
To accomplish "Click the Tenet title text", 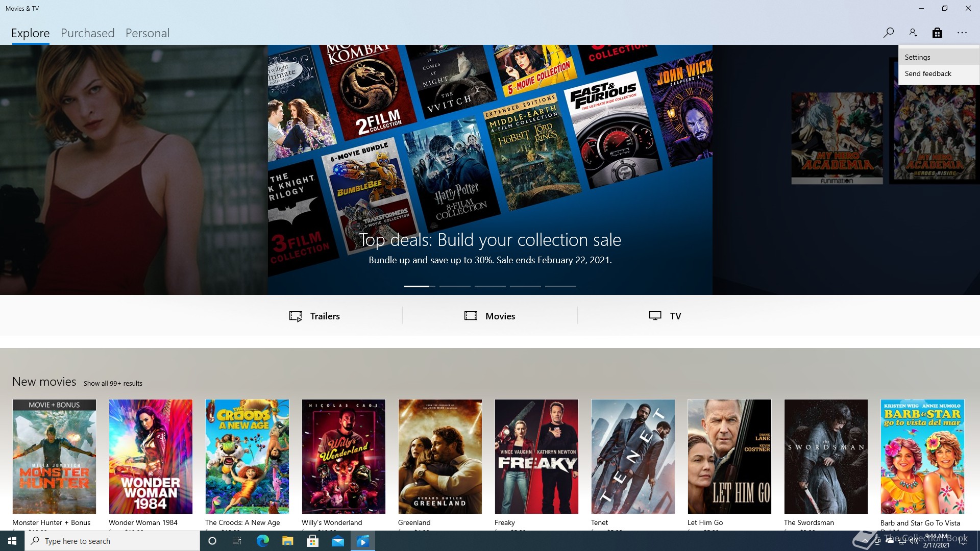I will tap(599, 522).
